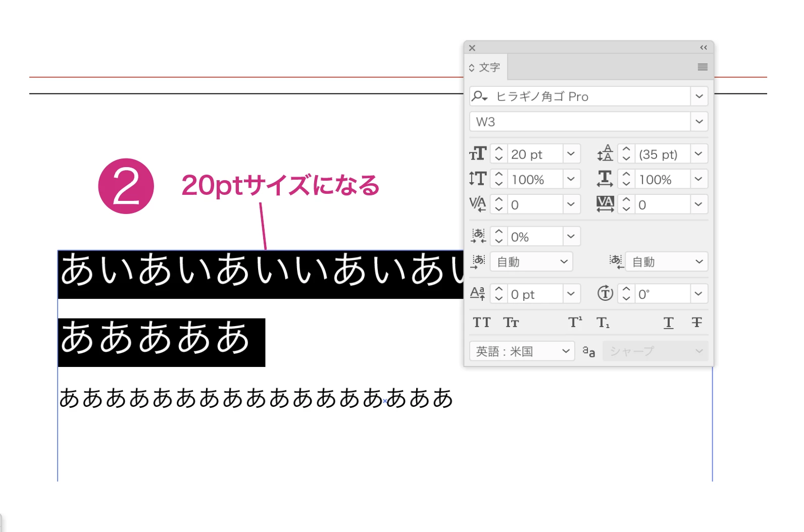The height and width of the screenshot is (532, 804).
Task: Click the tracking stepper arrows
Action: point(626,204)
